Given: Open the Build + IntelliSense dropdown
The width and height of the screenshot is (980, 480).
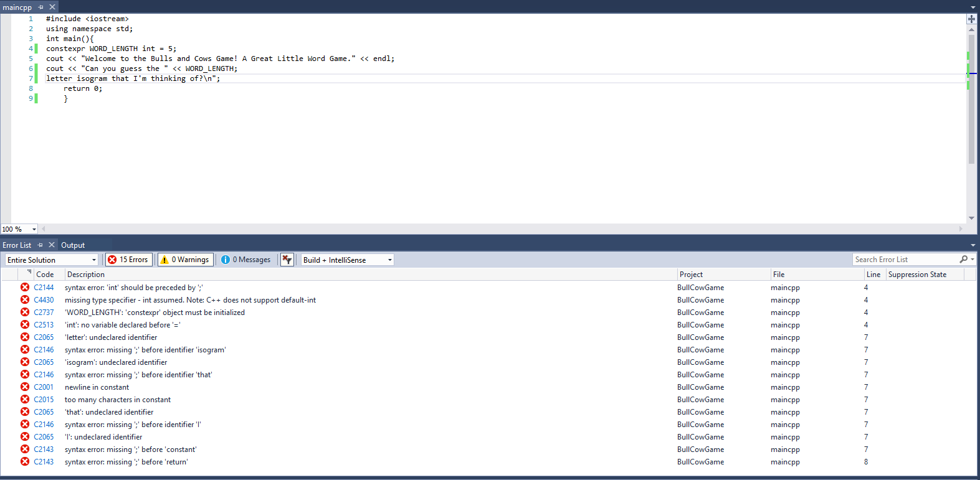Looking at the screenshot, I should coord(348,260).
